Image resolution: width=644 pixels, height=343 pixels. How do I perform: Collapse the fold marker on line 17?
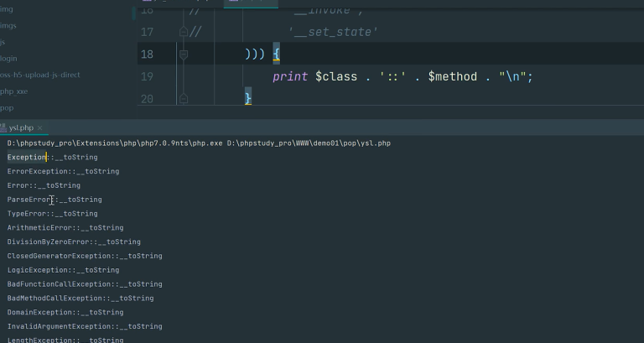coord(184,32)
